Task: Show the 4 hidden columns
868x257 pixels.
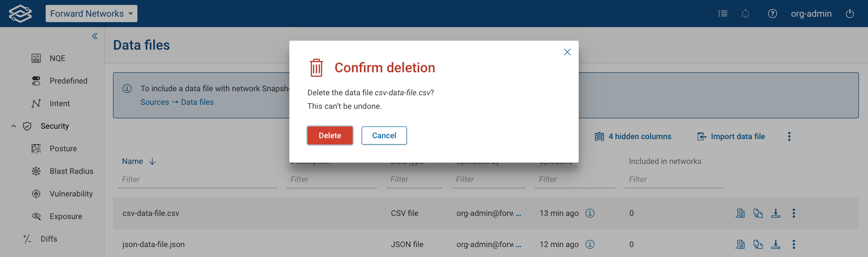Action: pyautogui.click(x=633, y=136)
